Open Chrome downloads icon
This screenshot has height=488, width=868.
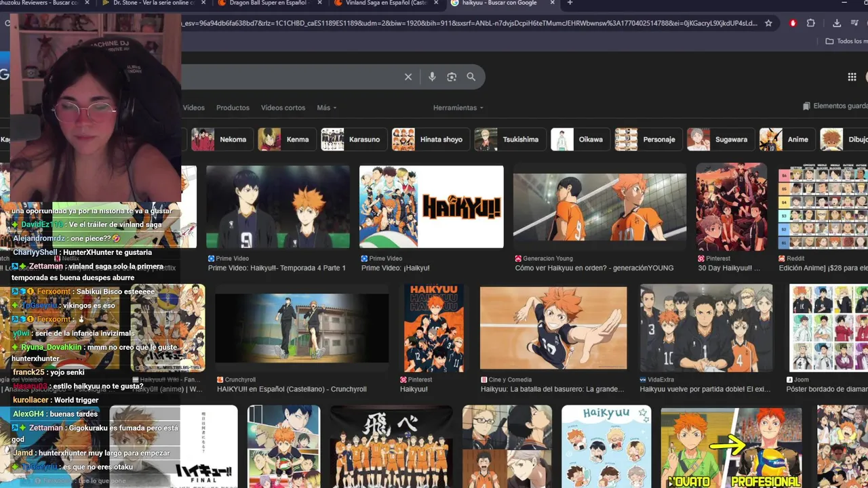coord(837,23)
